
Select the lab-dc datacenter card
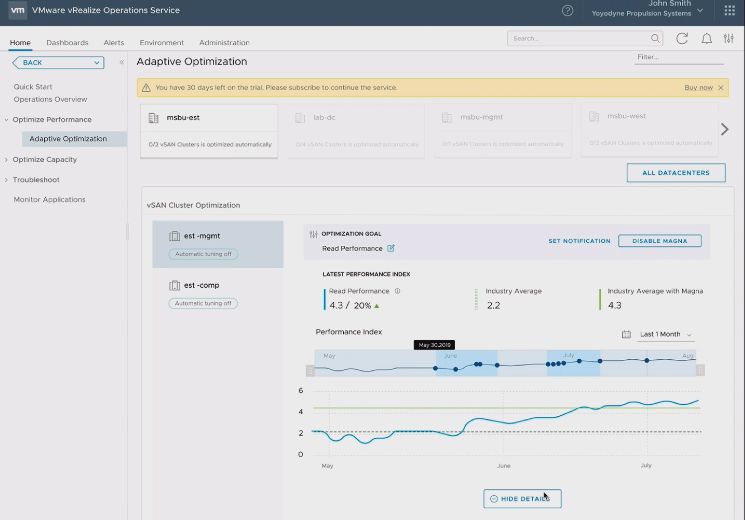coord(356,131)
